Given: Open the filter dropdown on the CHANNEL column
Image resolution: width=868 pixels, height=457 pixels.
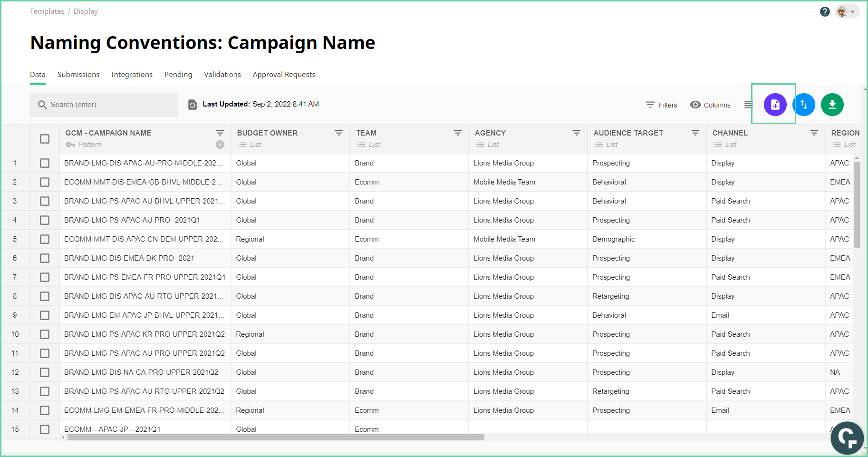Looking at the screenshot, I should [814, 133].
